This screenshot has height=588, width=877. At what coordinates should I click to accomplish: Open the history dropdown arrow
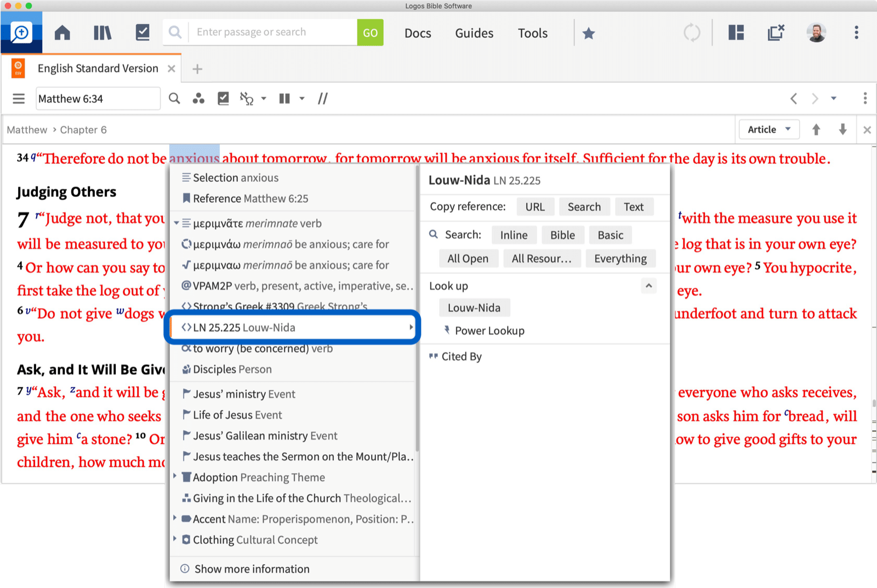[x=834, y=99]
